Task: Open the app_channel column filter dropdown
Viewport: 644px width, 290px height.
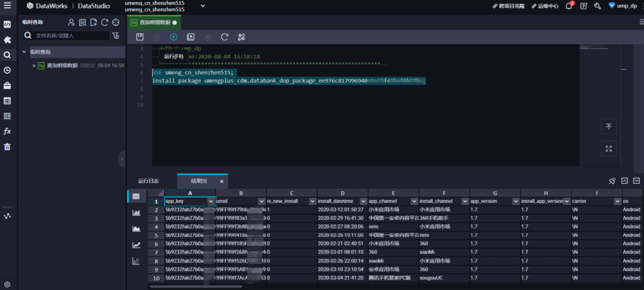Action: [414, 202]
